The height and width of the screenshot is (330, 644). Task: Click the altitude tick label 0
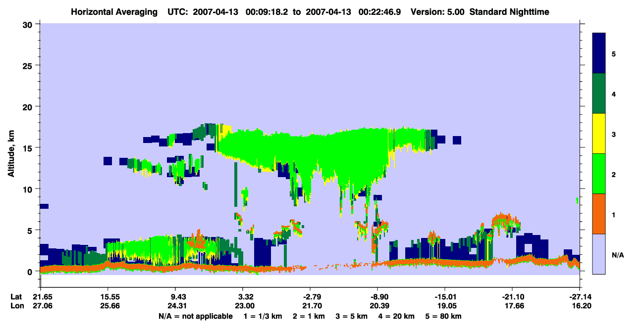pyautogui.click(x=31, y=272)
